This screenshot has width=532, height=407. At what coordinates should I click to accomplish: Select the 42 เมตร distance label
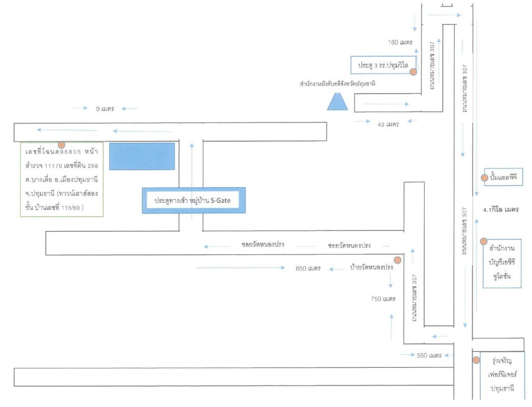click(x=387, y=124)
